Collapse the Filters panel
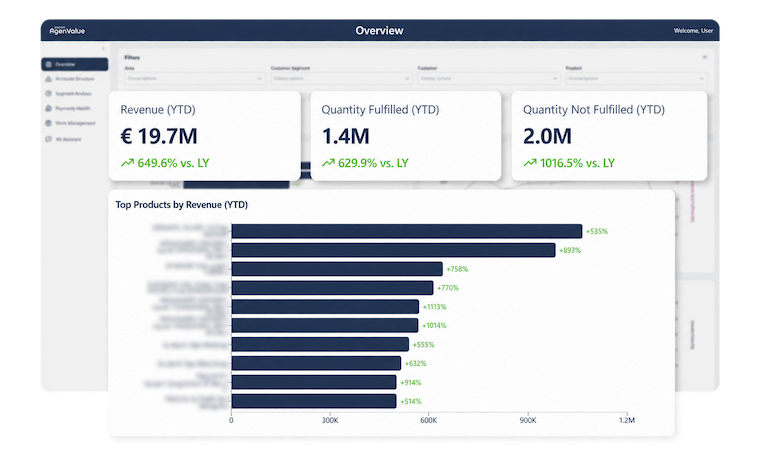This screenshot has height=456, width=760. tap(705, 57)
